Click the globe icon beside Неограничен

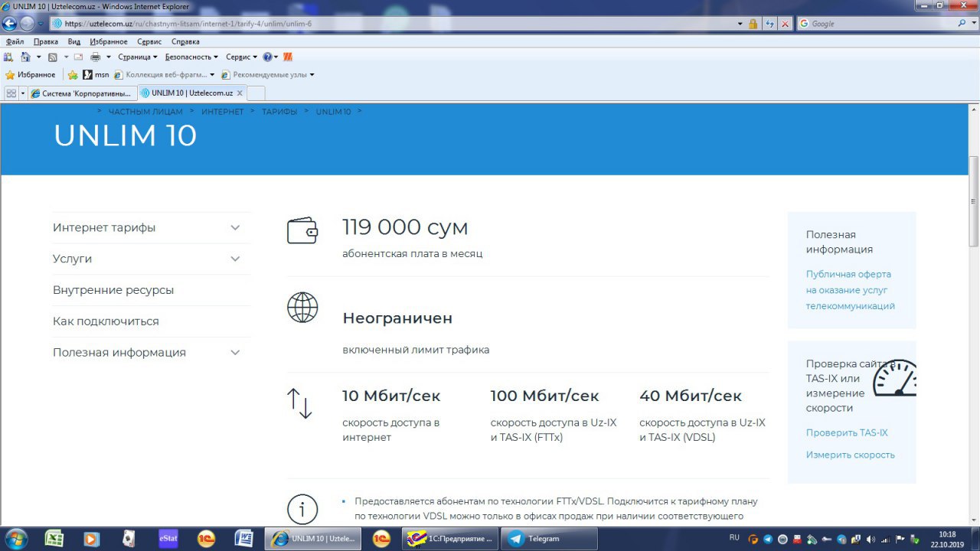302,307
